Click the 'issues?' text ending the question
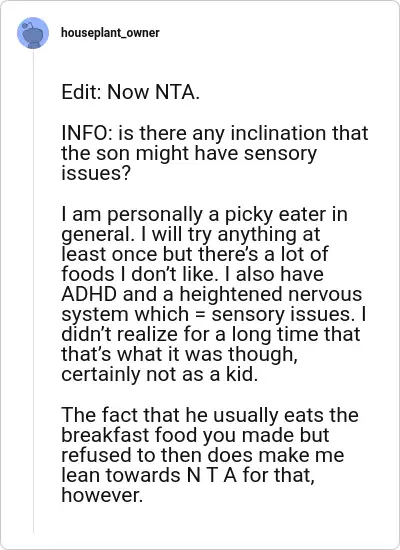 coord(96,173)
